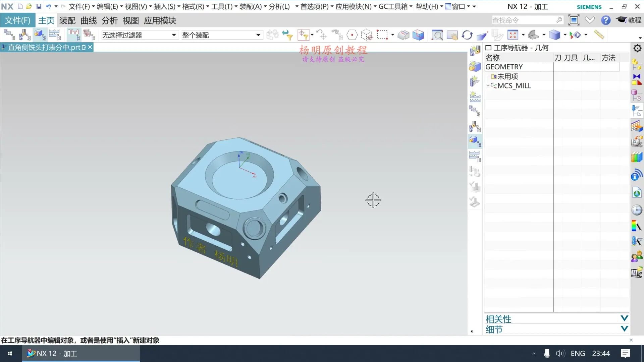The height and width of the screenshot is (362, 644).
Task: Click the Measure ruler icon
Action: pyautogui.click(x=599, y=35)
